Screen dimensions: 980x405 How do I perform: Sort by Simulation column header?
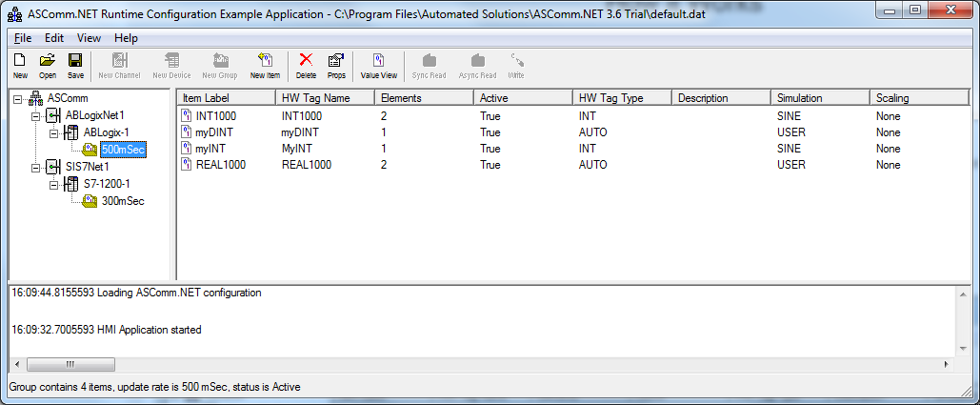coord(820,98)
